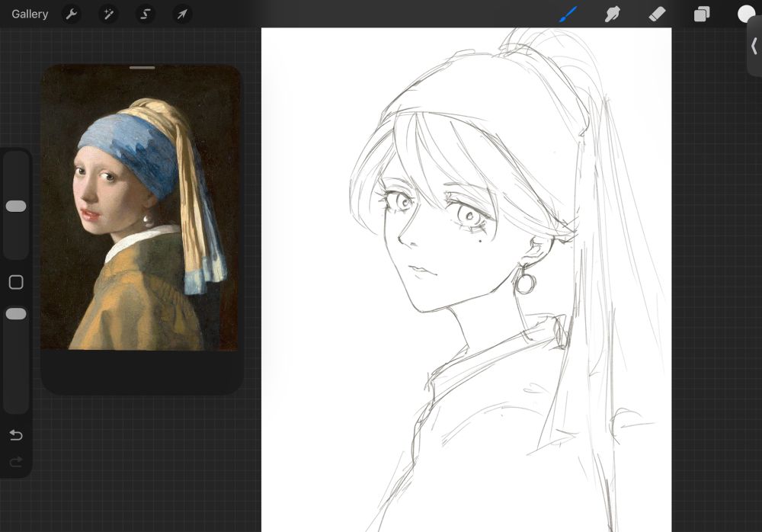Click the reference window top grab handle
The width and height of the screenshot is (762, 532).
click(x=142, y=68)
